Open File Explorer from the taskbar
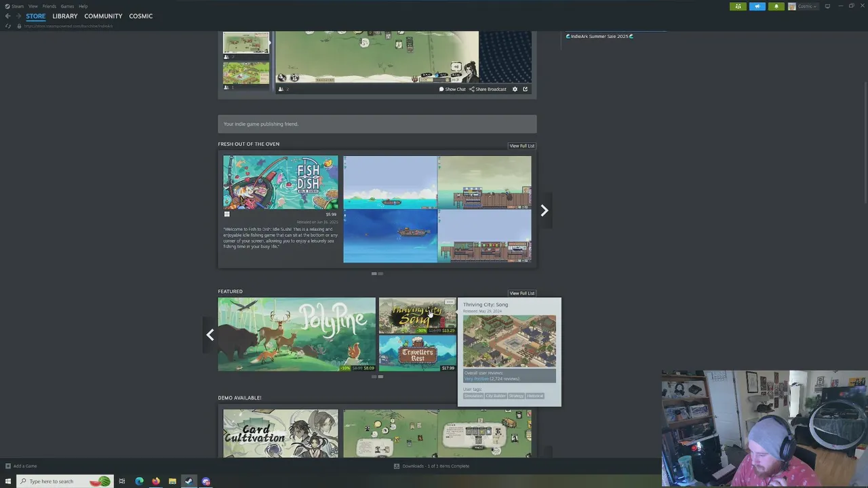 172,481
